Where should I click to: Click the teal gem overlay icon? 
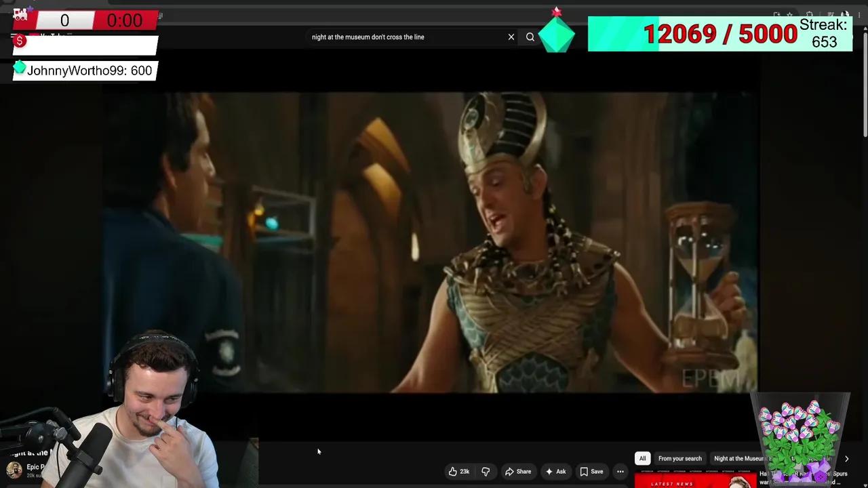[x=557, y=34]
